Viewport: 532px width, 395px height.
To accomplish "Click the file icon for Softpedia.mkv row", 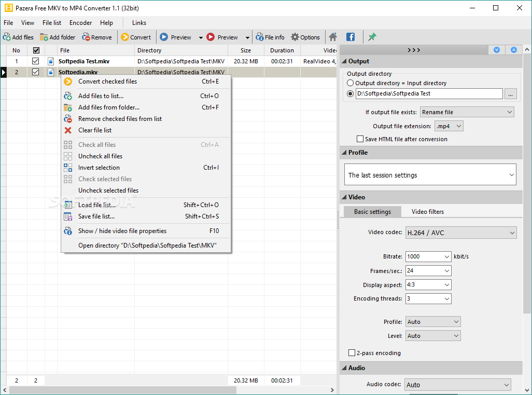I will pyautogui.click(x=51, y=72).
